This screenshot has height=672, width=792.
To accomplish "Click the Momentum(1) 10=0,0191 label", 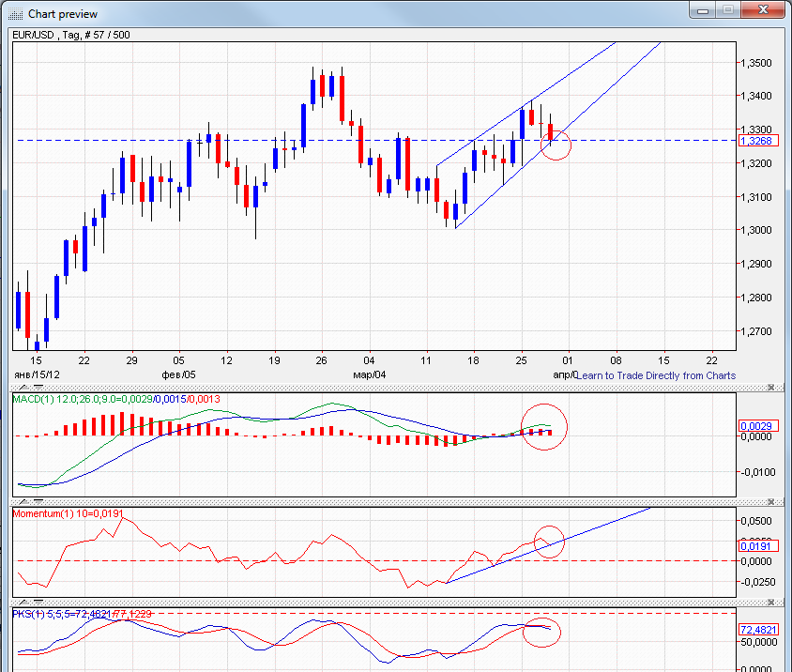I will 69,513.
